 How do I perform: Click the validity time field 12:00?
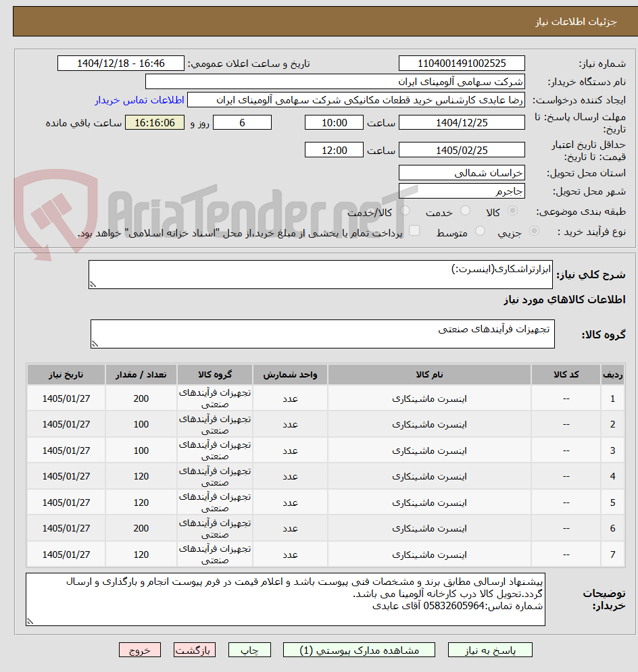(334, 150)
